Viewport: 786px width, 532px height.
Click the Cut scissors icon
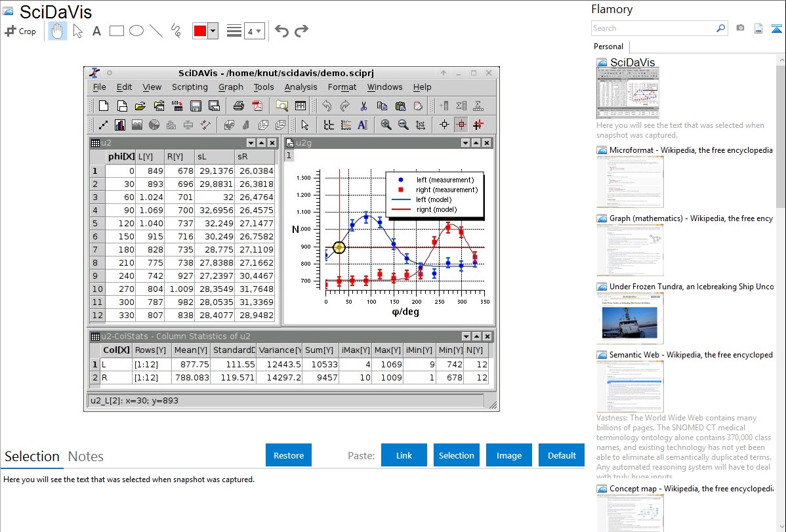pos(363,106)
